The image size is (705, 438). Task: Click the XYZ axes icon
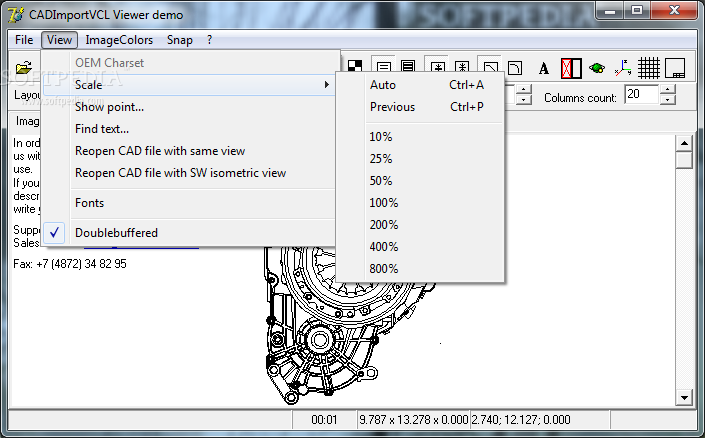623,68
